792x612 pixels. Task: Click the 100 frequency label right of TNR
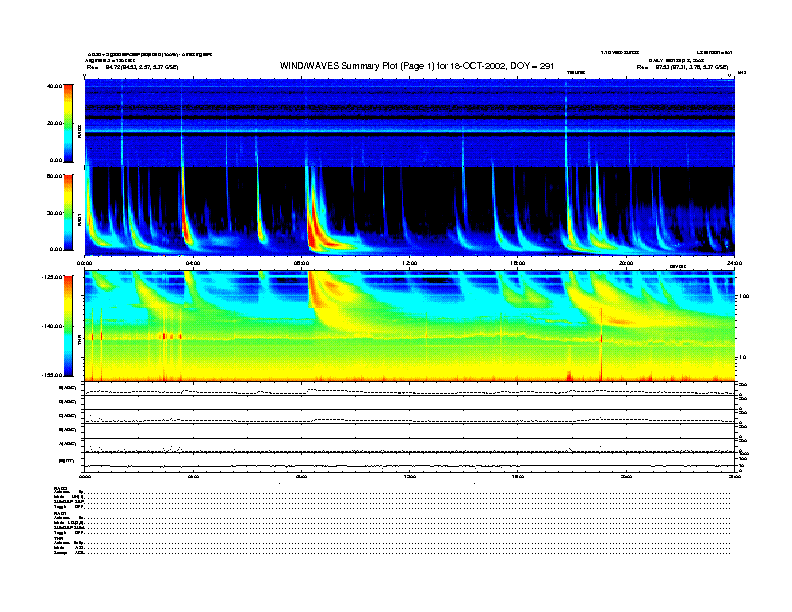745,296
